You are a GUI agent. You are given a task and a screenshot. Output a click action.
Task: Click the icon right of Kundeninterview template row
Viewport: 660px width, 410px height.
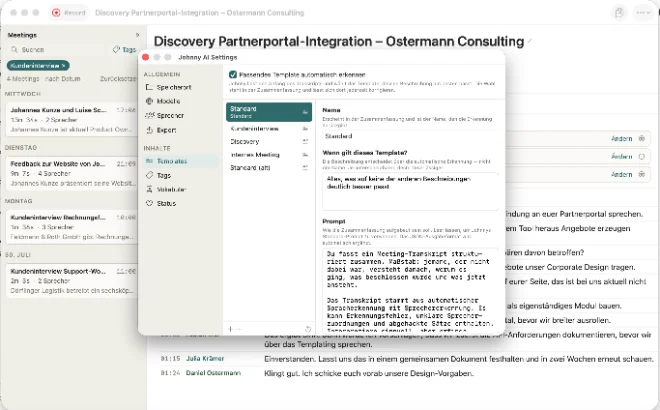tap(305, 128)
